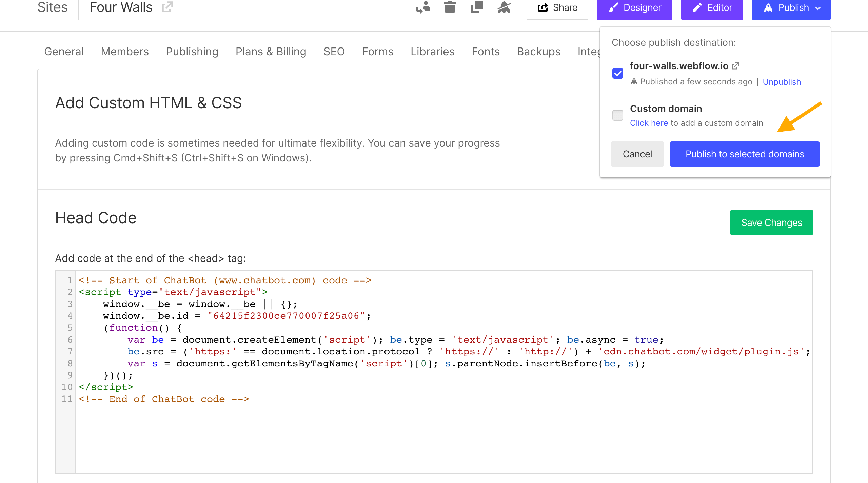This screenshot has width=868, height=483.
Task: Click the trash delete site icon
Action: 450,7
